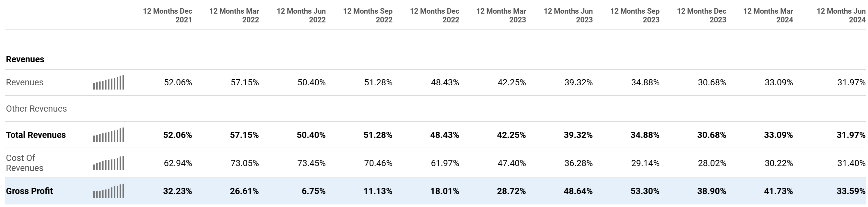
Task: Click the Revenues row sparkline chart icon
Action: [x=109, y=83]
